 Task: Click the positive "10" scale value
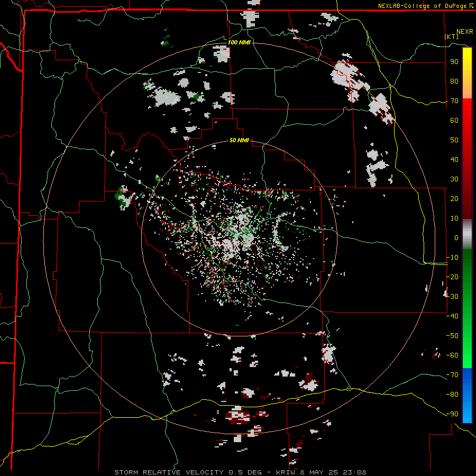point(454,218)
